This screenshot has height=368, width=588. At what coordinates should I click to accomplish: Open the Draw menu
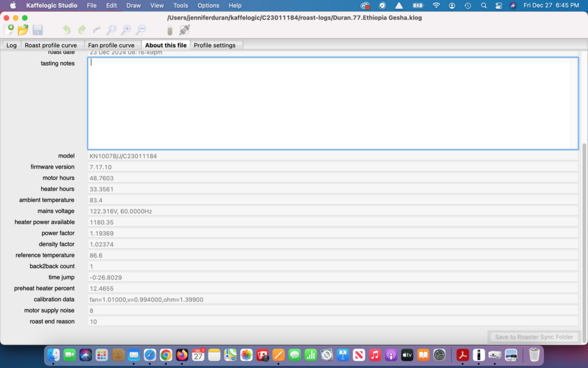(133, 6)
